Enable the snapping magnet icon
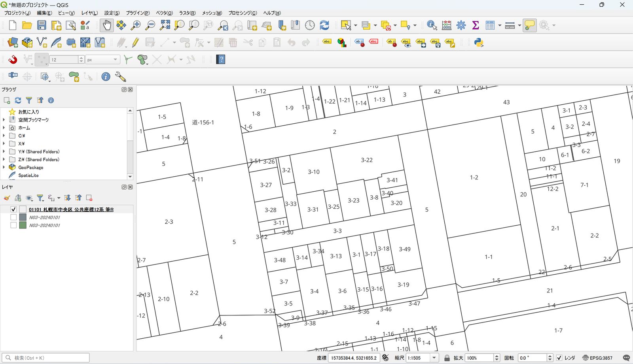Screen dimensions: 633x364 [13, 59]
